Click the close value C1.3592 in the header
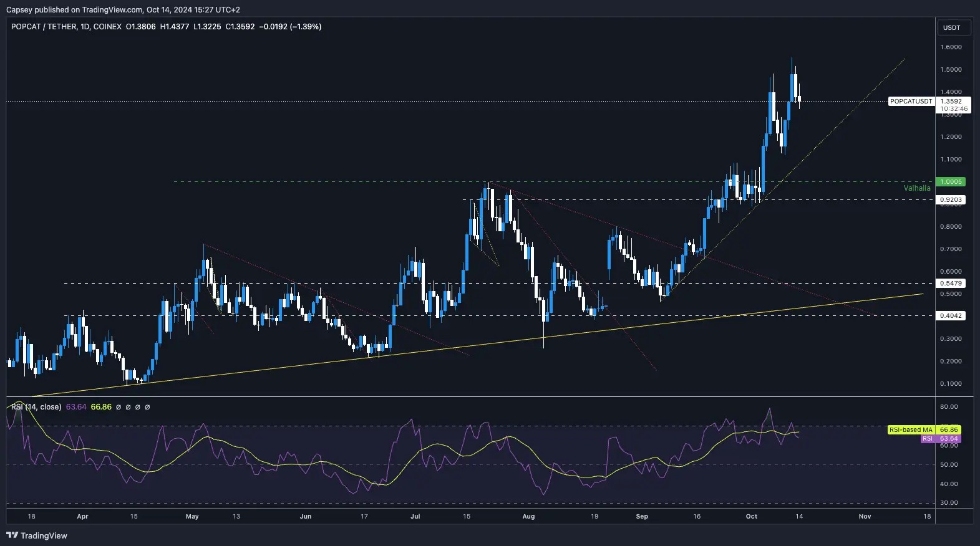Screen dimensions: 980x546 (x=240, y=27)
